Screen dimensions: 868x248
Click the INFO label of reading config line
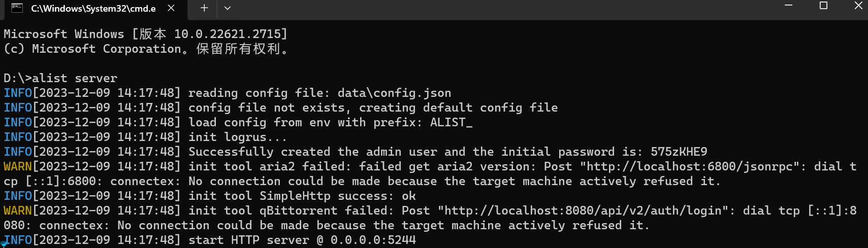18,93
